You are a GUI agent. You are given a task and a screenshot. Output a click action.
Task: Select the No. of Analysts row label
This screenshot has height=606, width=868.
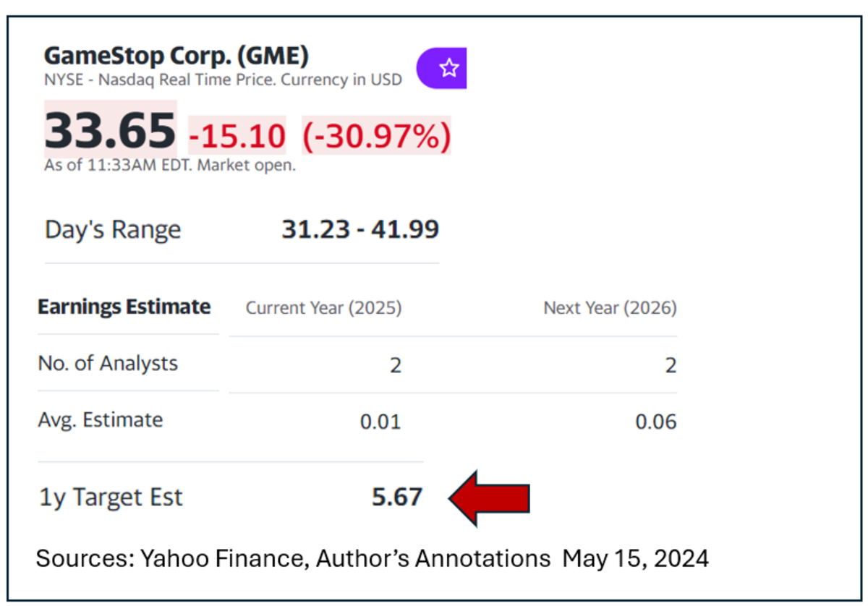pyautogui.click(x=108, y=363)
